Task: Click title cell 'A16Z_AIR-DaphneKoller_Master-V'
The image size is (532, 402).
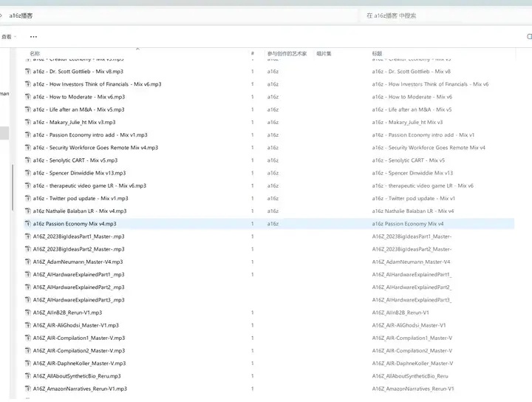Action: click(412, 364)
